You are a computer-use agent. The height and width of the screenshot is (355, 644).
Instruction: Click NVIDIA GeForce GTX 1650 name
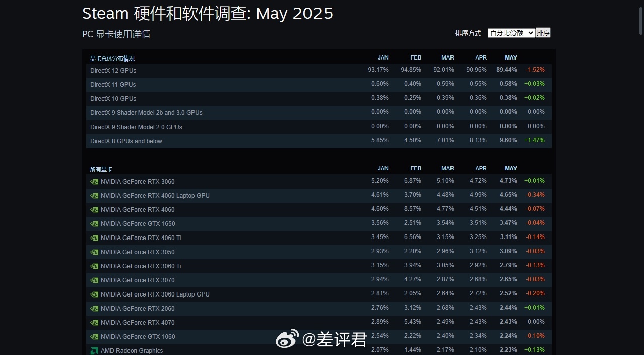pos(138,224)
